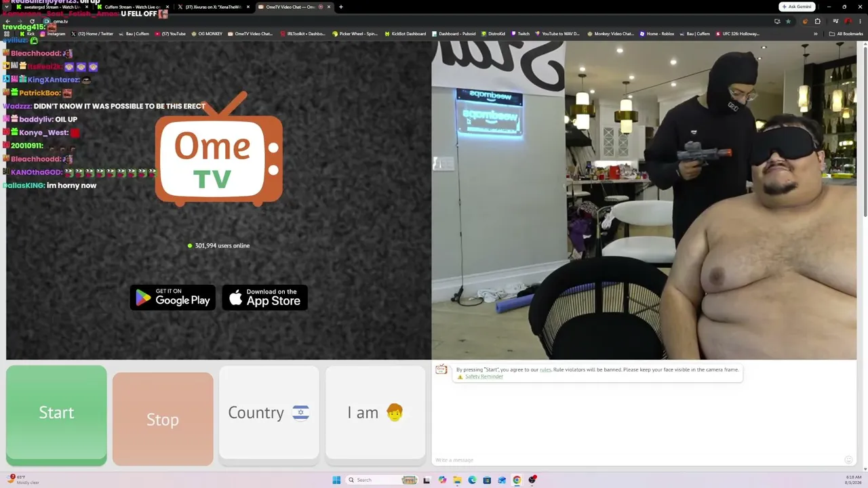Reload the page with refresh icon
The height and width of the screenshot is (488, 868).
pyautogui.click(x=32, y=21)
